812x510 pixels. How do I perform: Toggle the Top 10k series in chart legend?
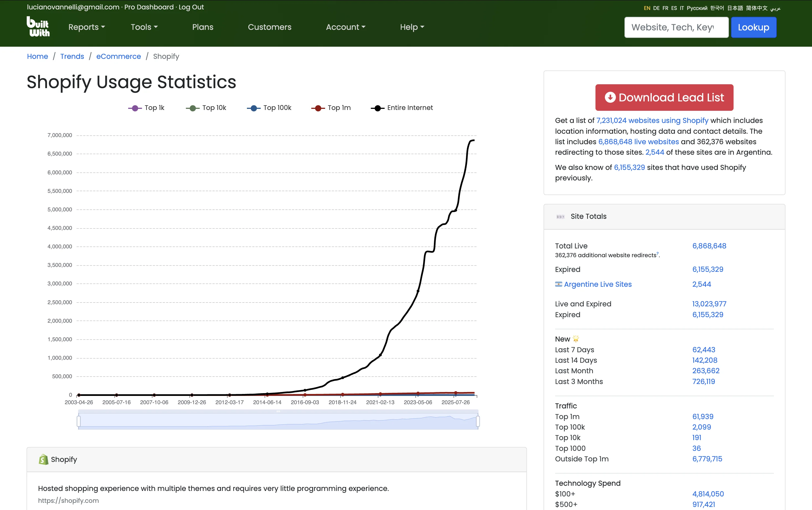coord(206,108)
